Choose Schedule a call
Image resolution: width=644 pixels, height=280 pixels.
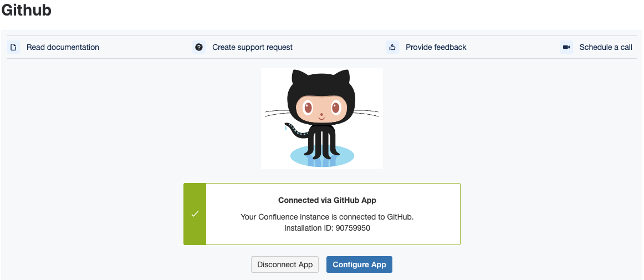605,47
